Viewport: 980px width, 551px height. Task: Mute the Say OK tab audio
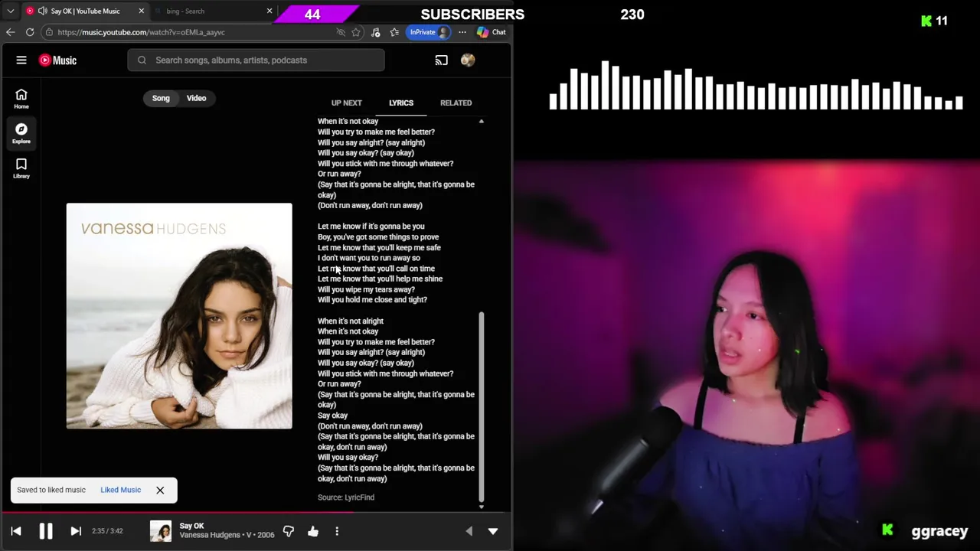(x=42, y=11)
